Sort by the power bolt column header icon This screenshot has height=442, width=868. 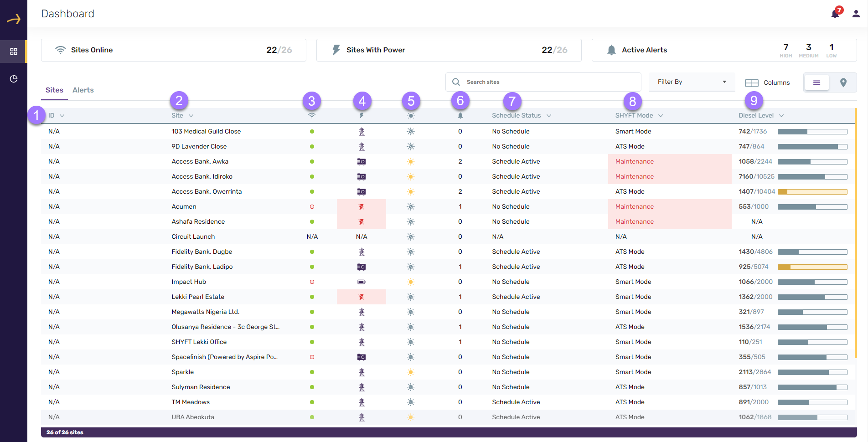[x=362, y=116]
